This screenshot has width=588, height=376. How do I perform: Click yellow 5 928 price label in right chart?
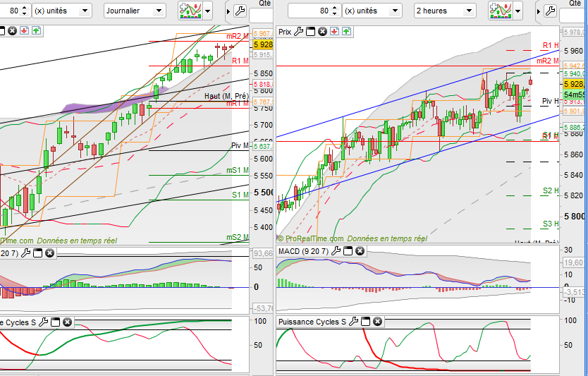pos(574,84)
